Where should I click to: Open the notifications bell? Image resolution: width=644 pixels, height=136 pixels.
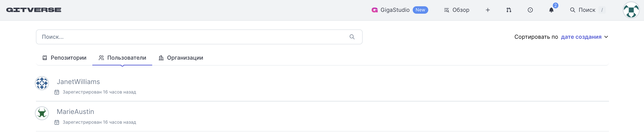(551, 10)
